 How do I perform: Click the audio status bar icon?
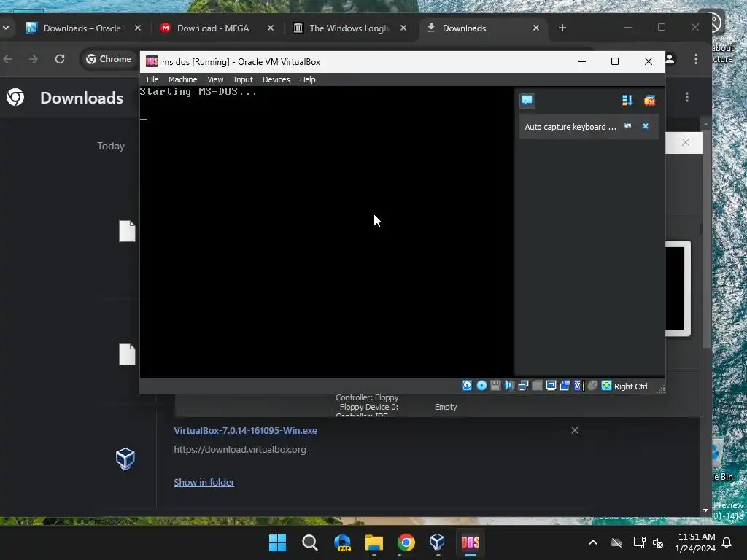pos(509,386)
